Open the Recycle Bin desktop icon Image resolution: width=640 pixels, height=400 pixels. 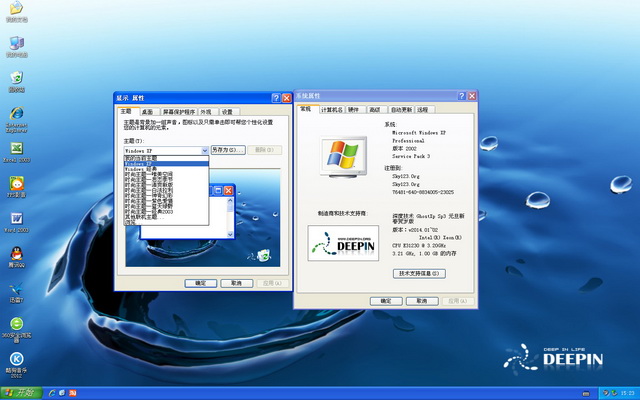16,78
